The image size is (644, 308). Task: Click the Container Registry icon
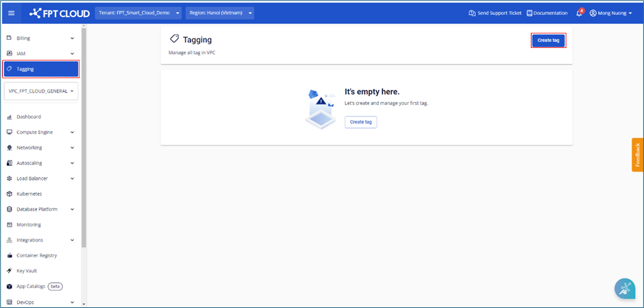tap(10, 255)
